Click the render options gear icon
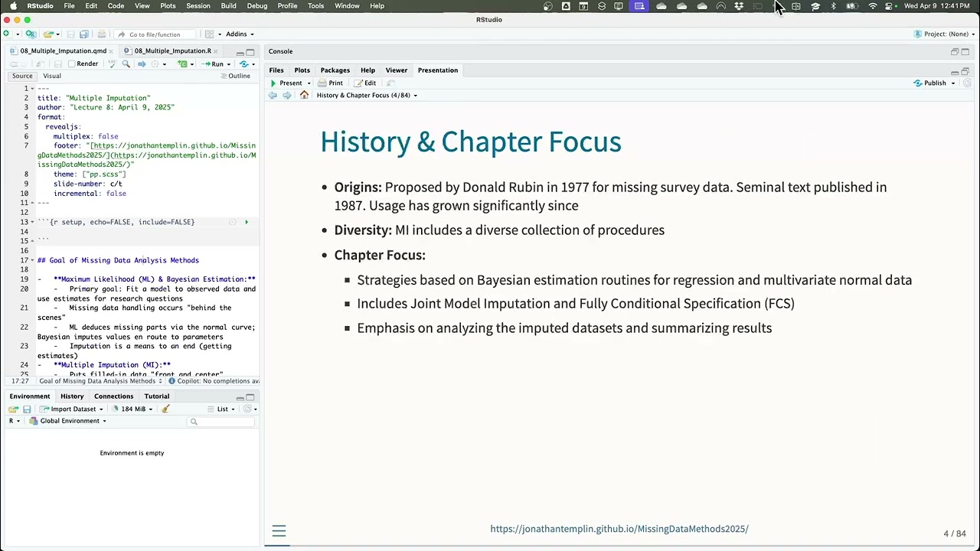The width and height of the screenshot is (980, 551). point(155,64)
